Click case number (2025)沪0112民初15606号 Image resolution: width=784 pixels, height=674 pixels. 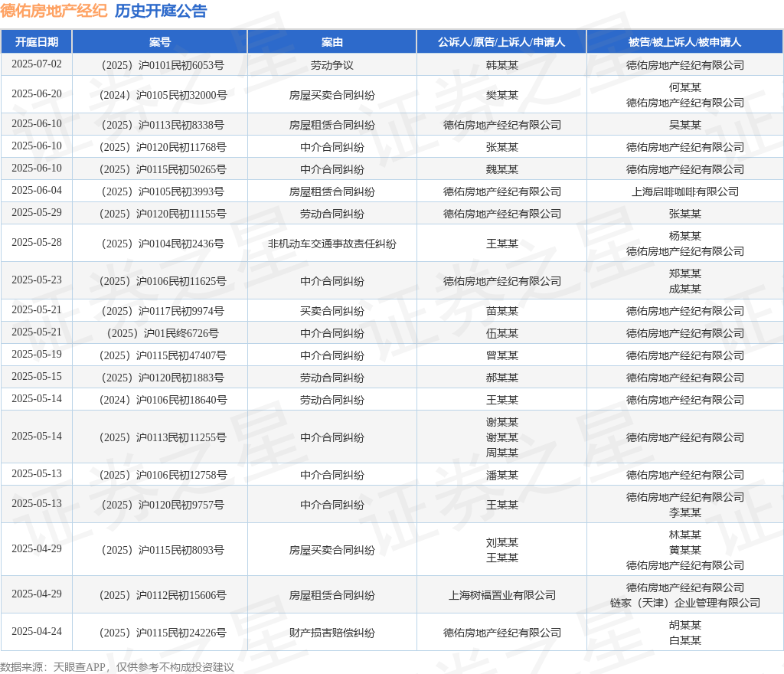(162, 596)
